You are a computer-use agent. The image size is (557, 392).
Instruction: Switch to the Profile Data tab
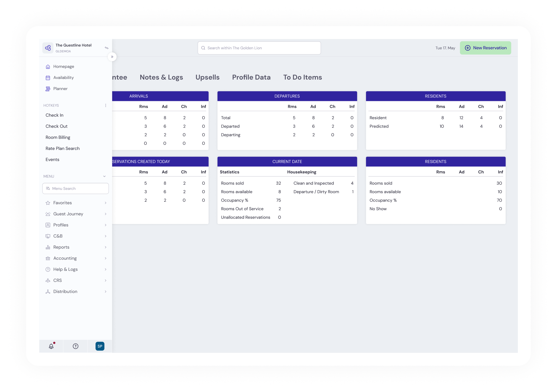pyautogui.click(x=251, y=77)
